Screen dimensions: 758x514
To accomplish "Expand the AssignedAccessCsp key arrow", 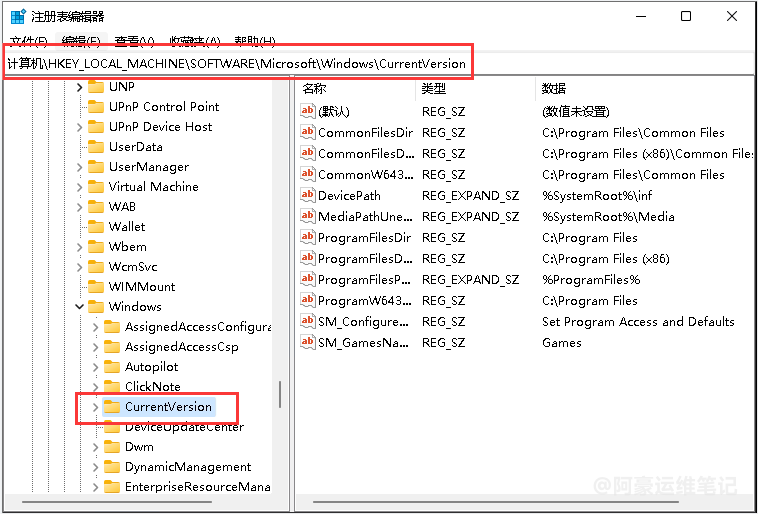I will 96,347.
